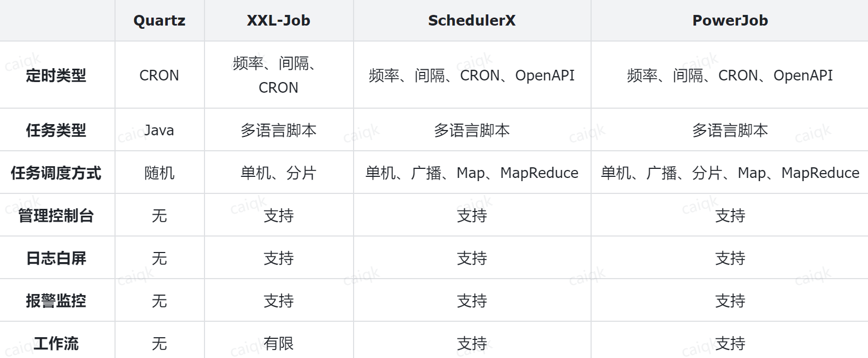
Task: Click the PowerJob column header
Action: [730, 20]
